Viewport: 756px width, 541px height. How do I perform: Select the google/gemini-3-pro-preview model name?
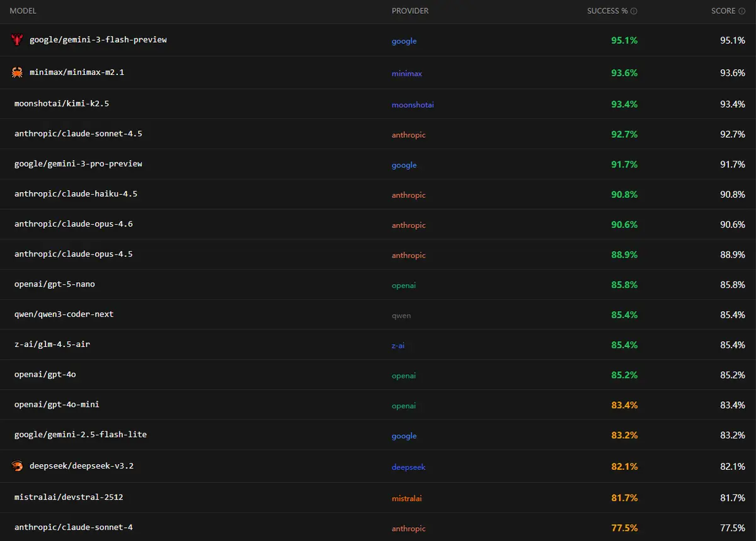pyautogui.click(x=78, y=164)
